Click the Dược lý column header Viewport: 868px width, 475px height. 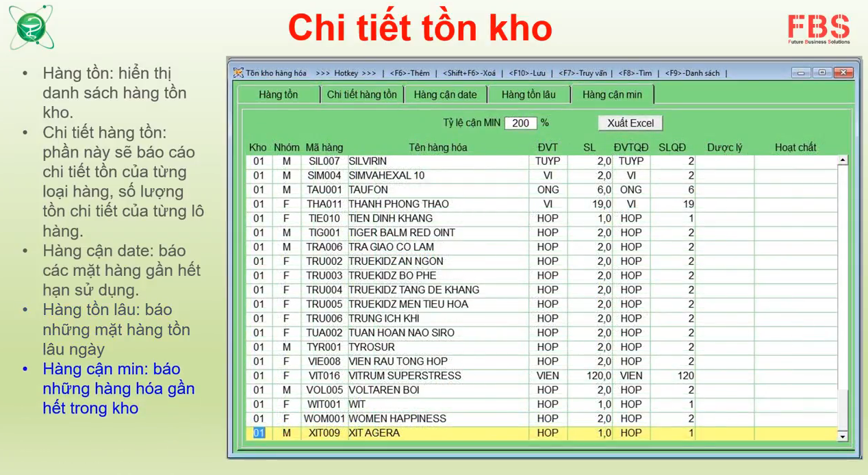[725, 147]
